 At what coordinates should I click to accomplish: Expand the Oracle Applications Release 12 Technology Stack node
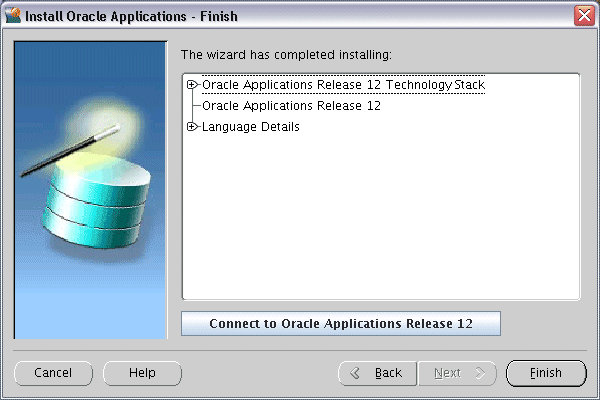click(x=192, y=85)
